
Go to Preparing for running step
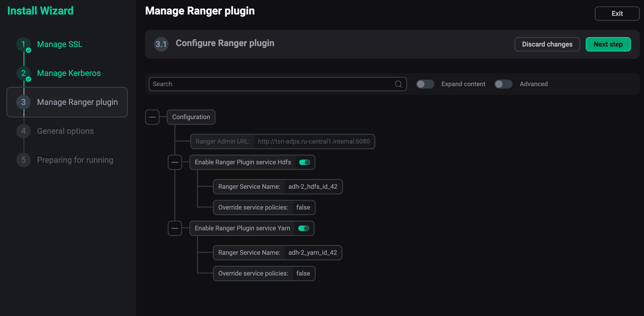pyautogui.click(x=75, y=160)
